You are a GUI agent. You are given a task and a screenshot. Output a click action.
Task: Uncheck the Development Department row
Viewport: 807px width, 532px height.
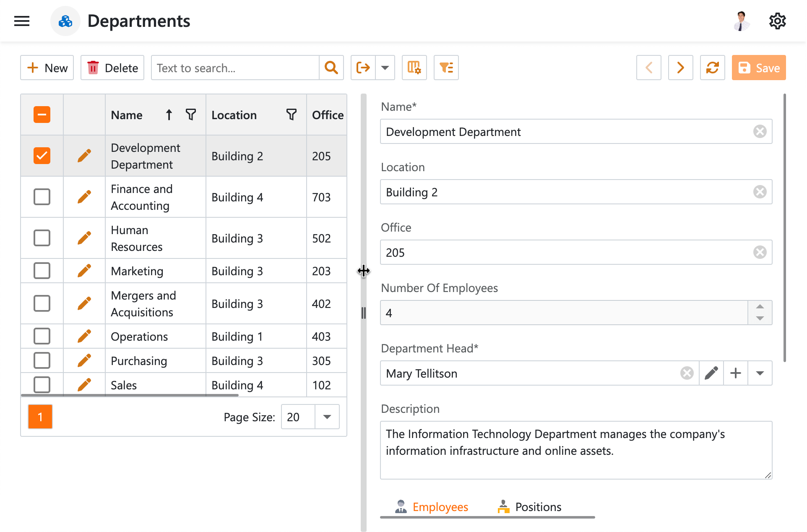42,155
